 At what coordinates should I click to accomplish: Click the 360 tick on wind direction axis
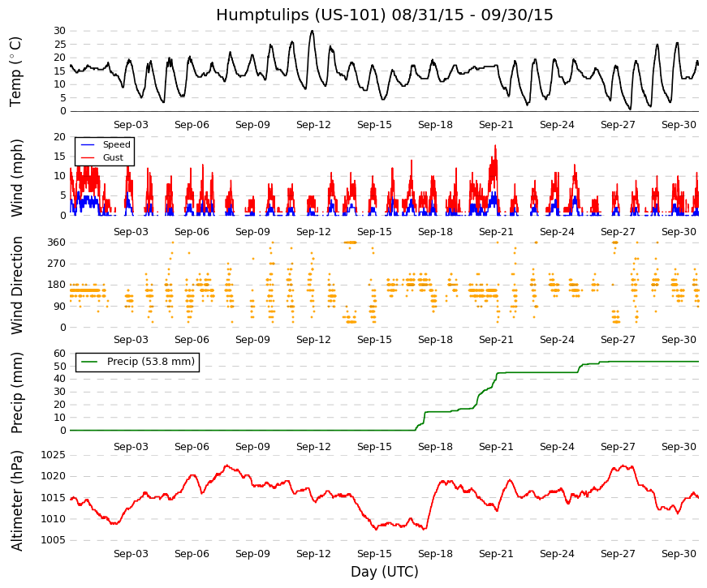(57, 242)
